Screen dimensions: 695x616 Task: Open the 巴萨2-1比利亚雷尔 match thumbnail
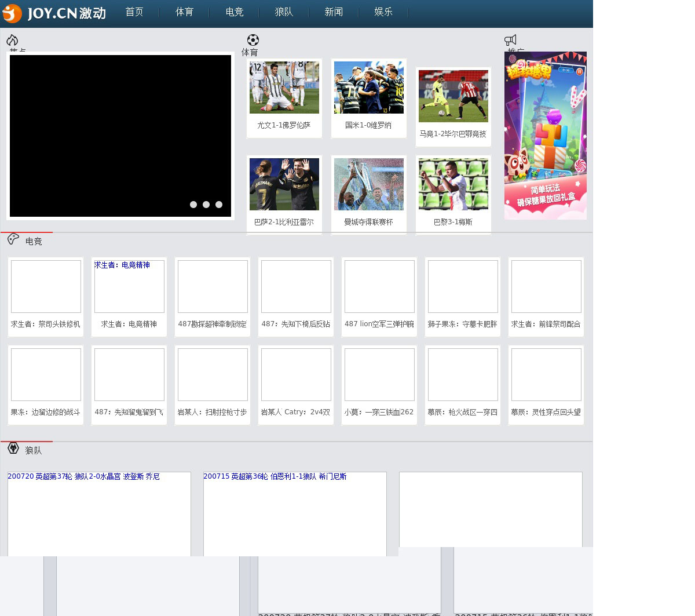tap(284, 184)
